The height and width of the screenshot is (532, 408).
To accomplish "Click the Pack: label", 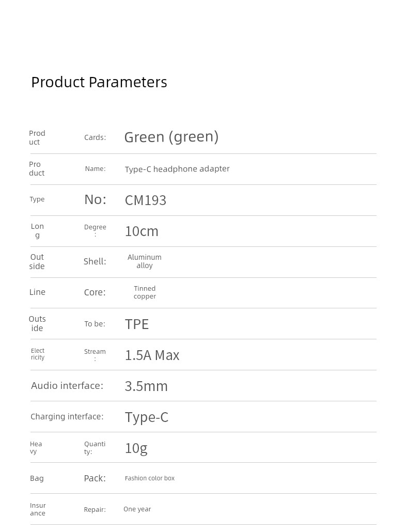I will (95, 478).
